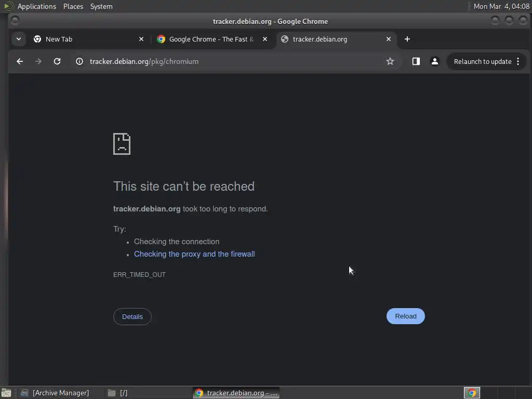The image size is (532, 399).
Task: Click the window menu button in title bar
Action: tap(15, 21)
